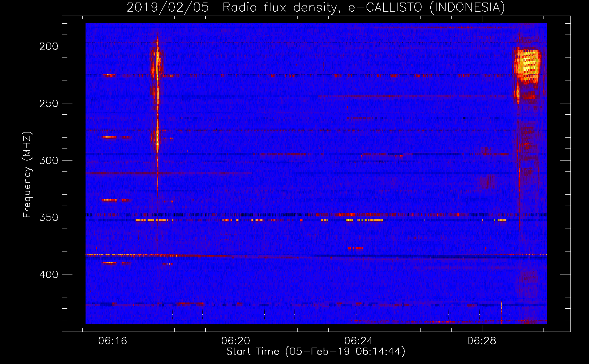Click the 06:28 time tick label

click(x=482, y=341)
